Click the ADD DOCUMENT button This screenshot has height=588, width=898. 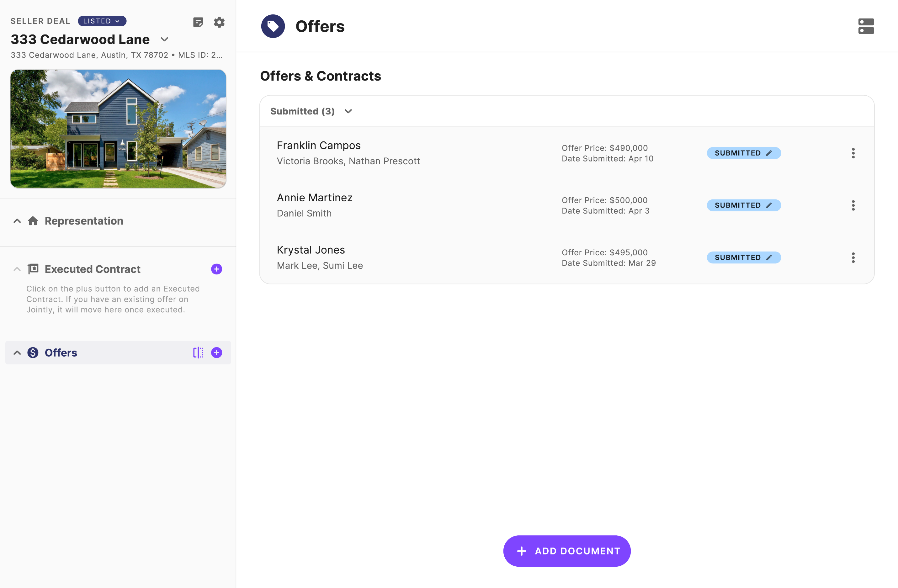567,551
